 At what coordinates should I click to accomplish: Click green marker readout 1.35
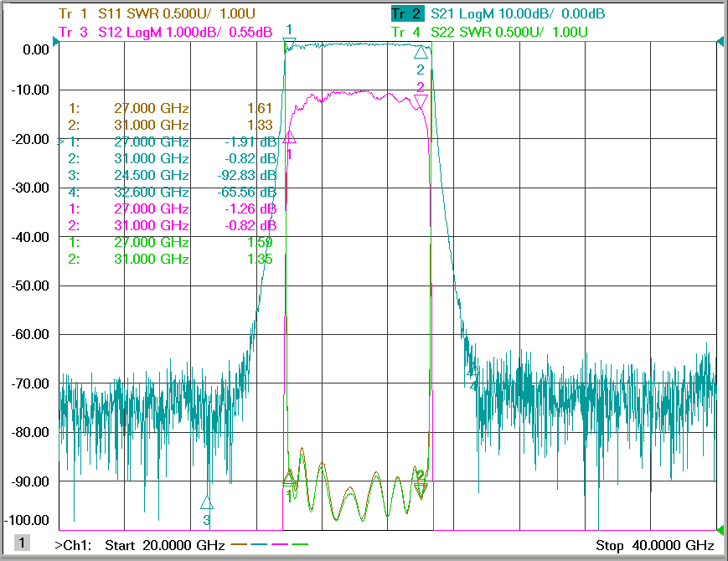pos(260,259)
